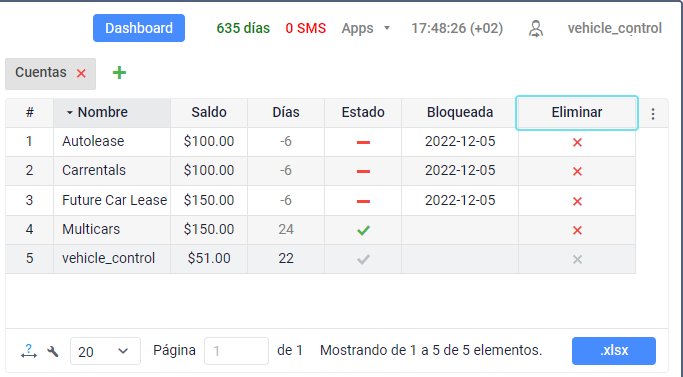683x377 pixels.
Task: Click the page number input field
Action: click(236, 351)
